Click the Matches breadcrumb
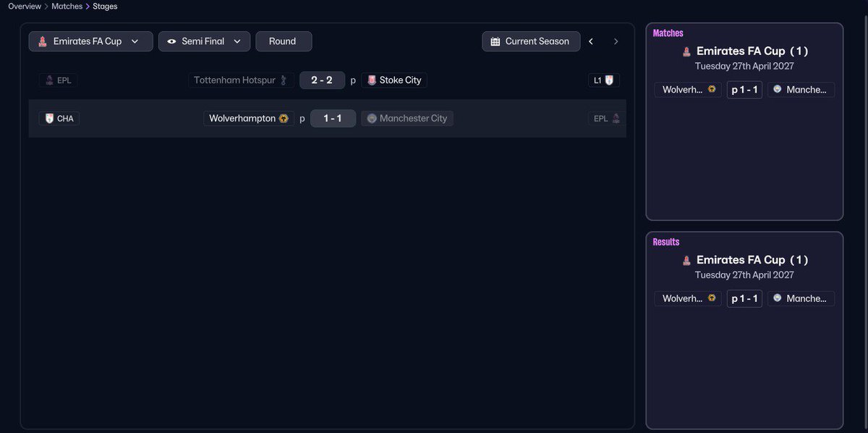The height and width of the screenshot is (433, 868). (x=67, y=7)
